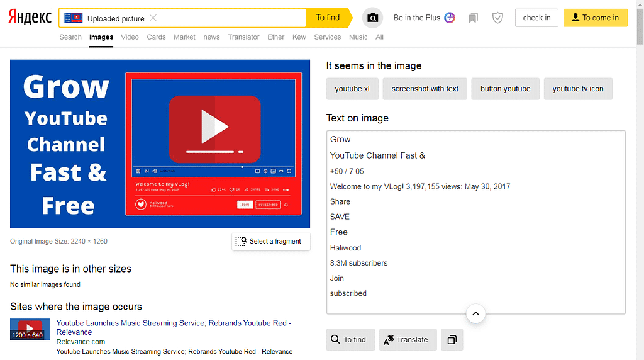Screen dimensions: 644x360
Task: Click the Plus circle icon
Action: [450, 18]
